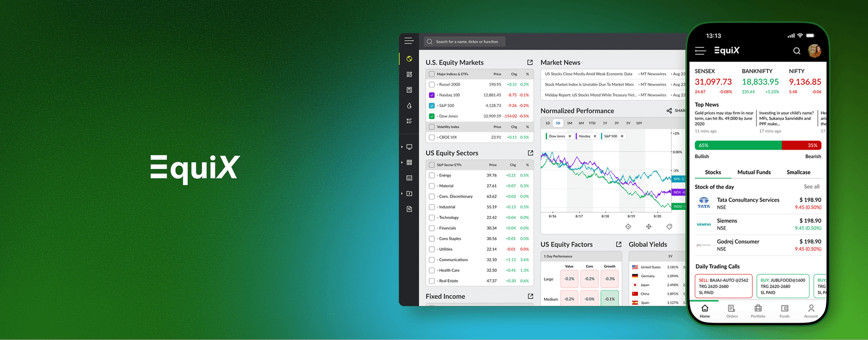Remove Nasdaq from the chart

595,136
